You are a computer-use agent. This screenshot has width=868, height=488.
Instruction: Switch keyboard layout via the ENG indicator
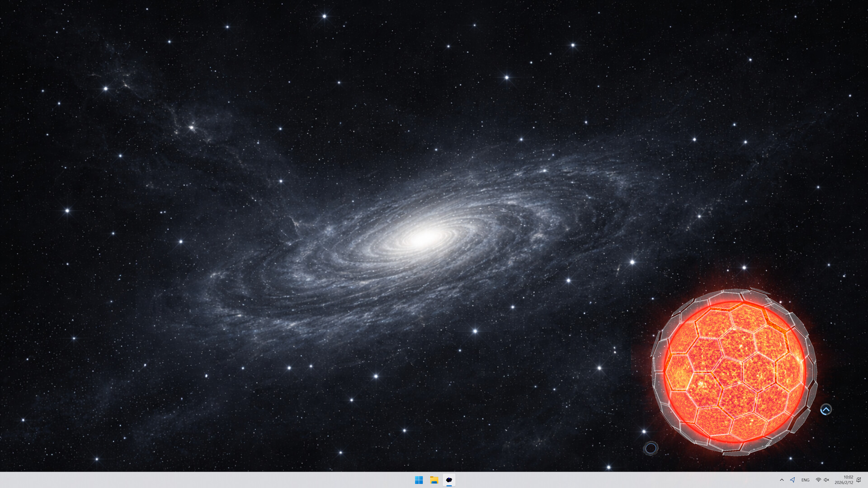[x=806, y=480]
